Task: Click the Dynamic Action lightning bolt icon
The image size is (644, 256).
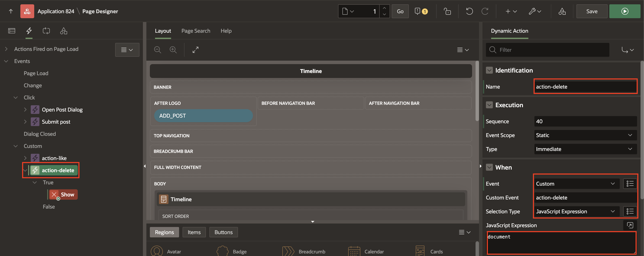Action: point(29,31)
